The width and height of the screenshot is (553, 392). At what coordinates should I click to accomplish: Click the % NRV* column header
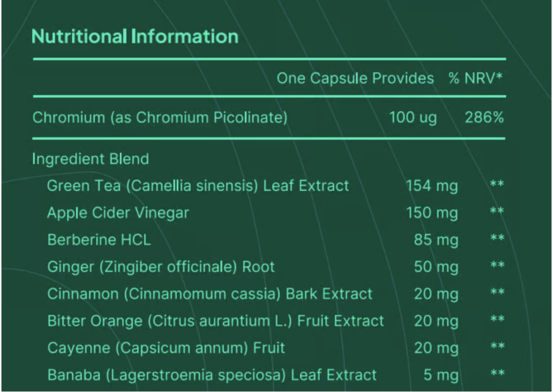point(476,78)
